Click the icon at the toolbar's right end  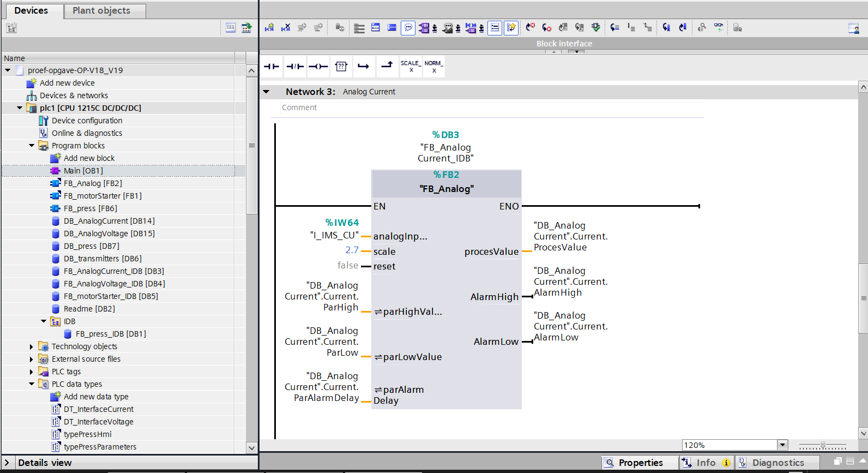click(854, 28)
